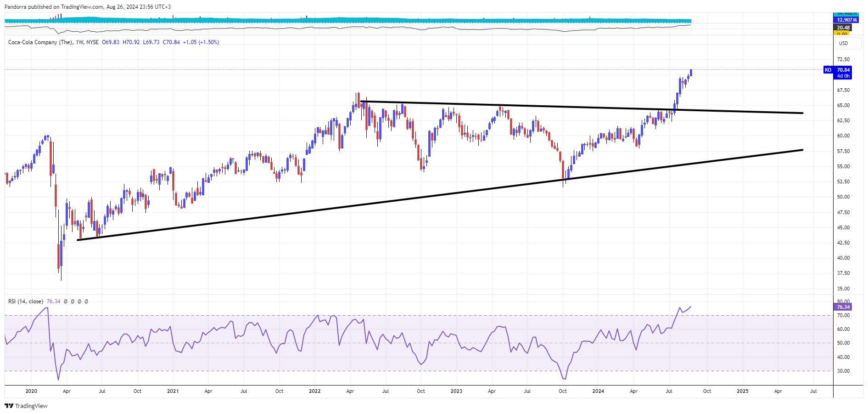The height and width of the screenshot is (414, 868).
Task: Click the purple 76.34 value in RSI legend
Action: 54,301
